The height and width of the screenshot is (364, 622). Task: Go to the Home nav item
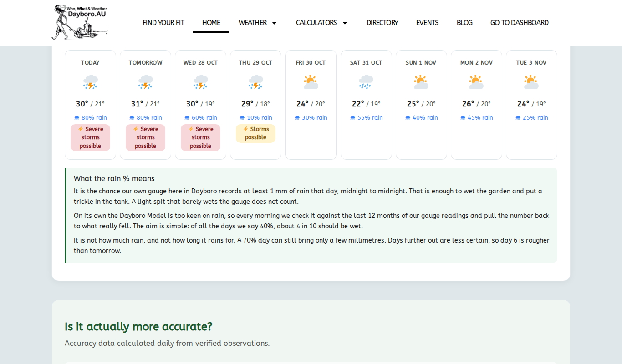tap(211, 23)
